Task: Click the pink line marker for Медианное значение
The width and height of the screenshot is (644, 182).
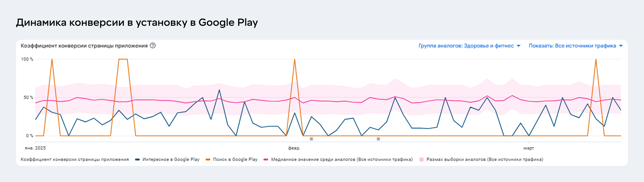Action: point(266,159)
